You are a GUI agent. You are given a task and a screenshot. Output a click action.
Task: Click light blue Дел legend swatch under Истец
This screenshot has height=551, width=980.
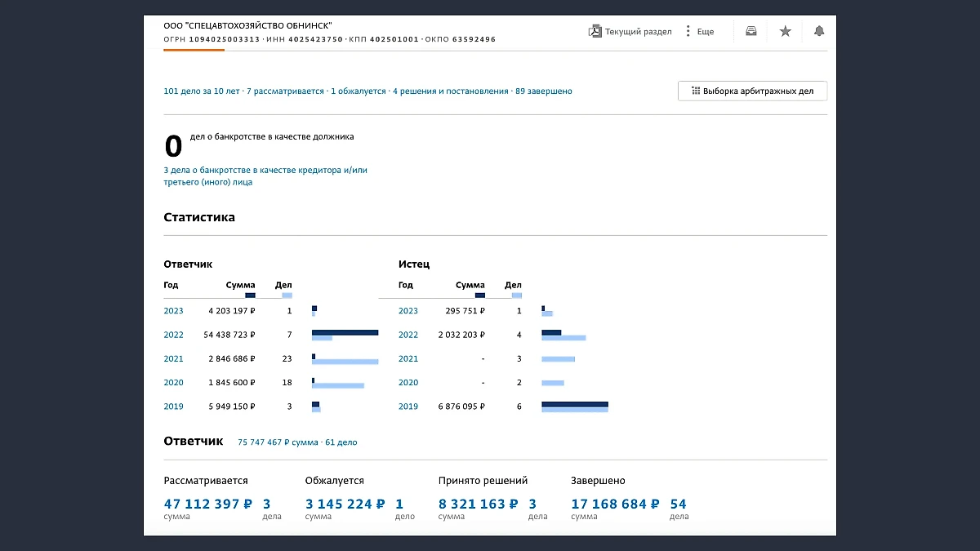(516, 295)
